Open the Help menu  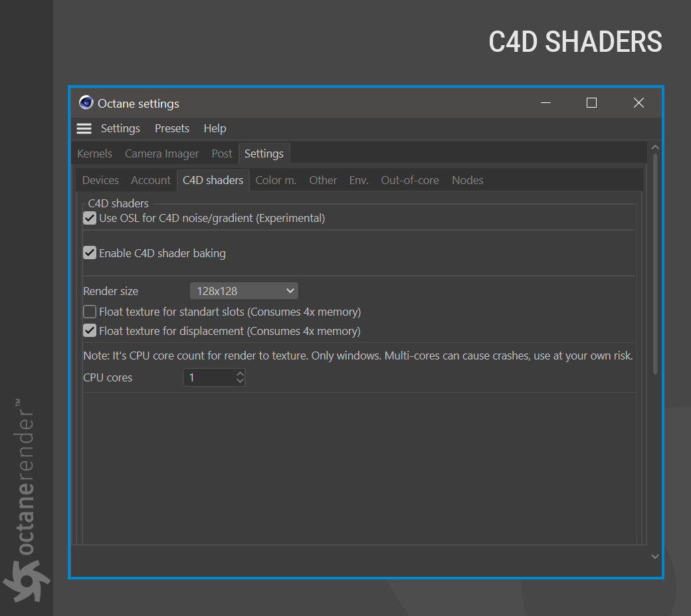tap(215, 128)
